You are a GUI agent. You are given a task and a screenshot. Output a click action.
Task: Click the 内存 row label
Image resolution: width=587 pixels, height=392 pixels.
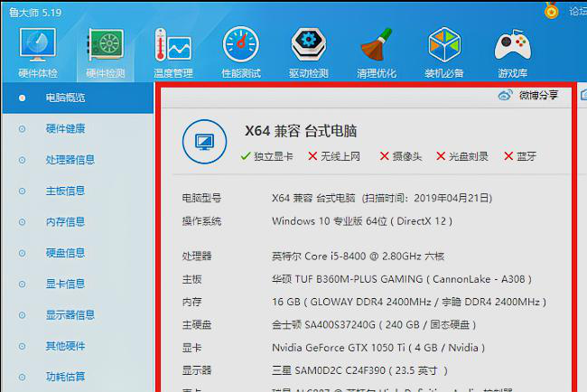(191, 302)
